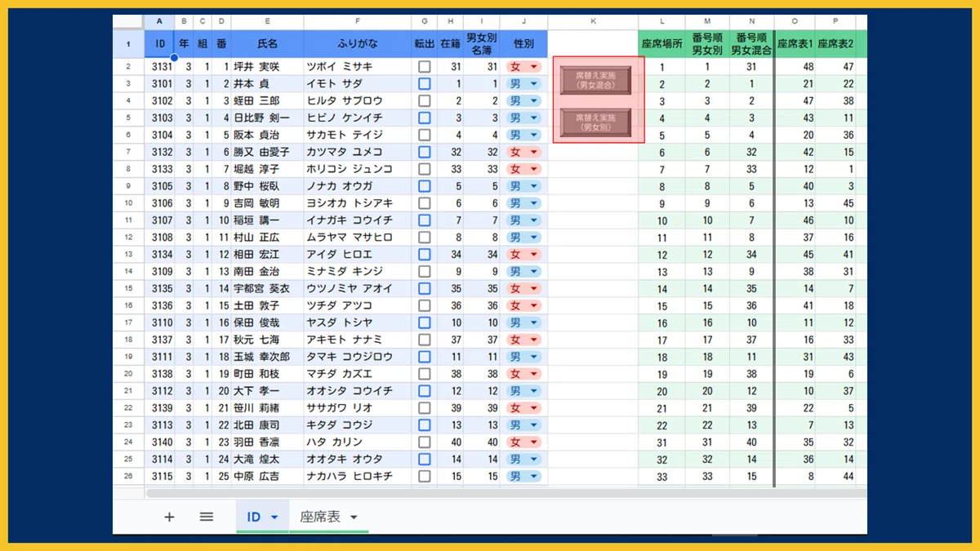Click the 座席表2 header cell
The image size is (980, 551).
835,44
